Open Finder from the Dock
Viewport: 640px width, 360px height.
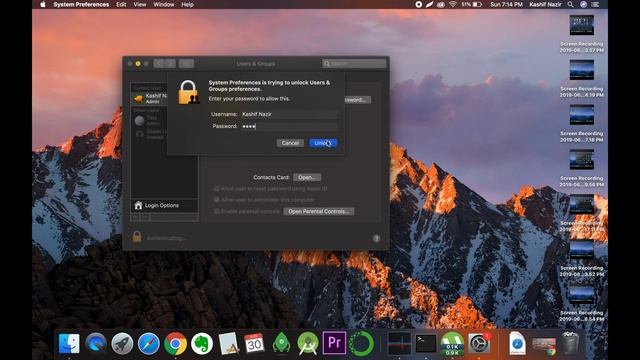[69, 343]
